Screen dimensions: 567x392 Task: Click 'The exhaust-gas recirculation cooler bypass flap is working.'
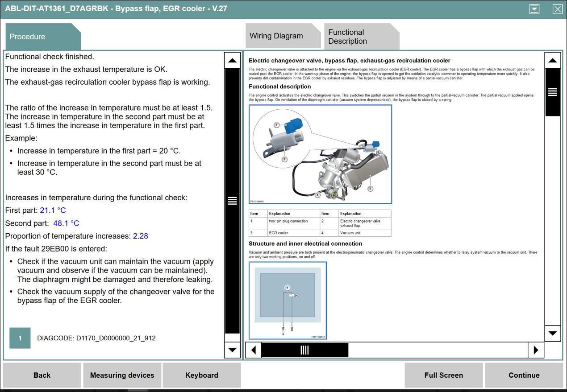pos(108,82)
